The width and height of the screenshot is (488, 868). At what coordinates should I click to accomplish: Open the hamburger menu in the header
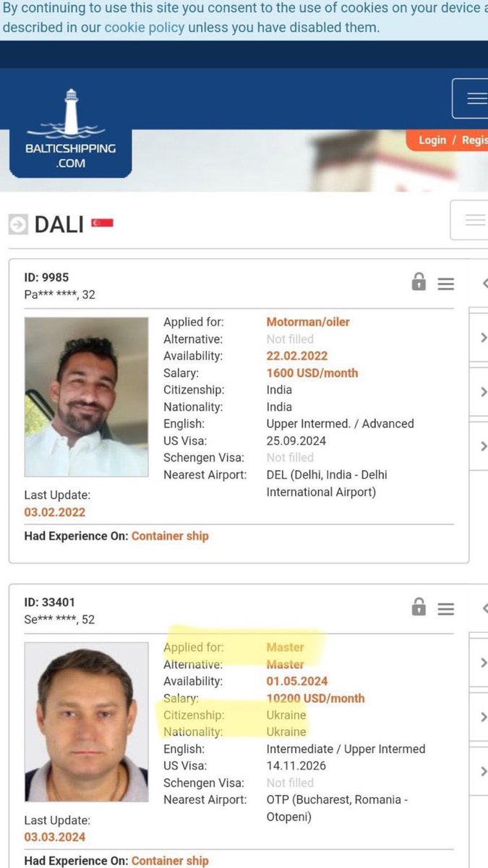pyautogui.click(x=471, y=98)
